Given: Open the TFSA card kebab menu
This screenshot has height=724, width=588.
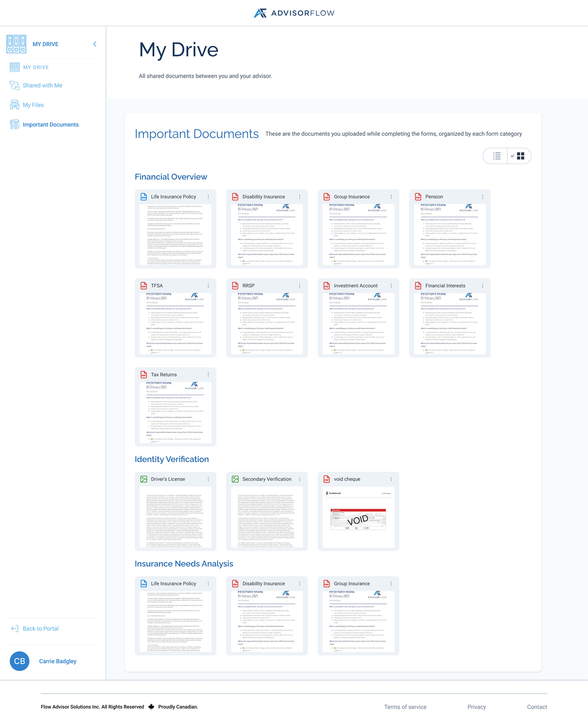Looking at the screenshot, I should pyautogui.click(x=208, y=286).
